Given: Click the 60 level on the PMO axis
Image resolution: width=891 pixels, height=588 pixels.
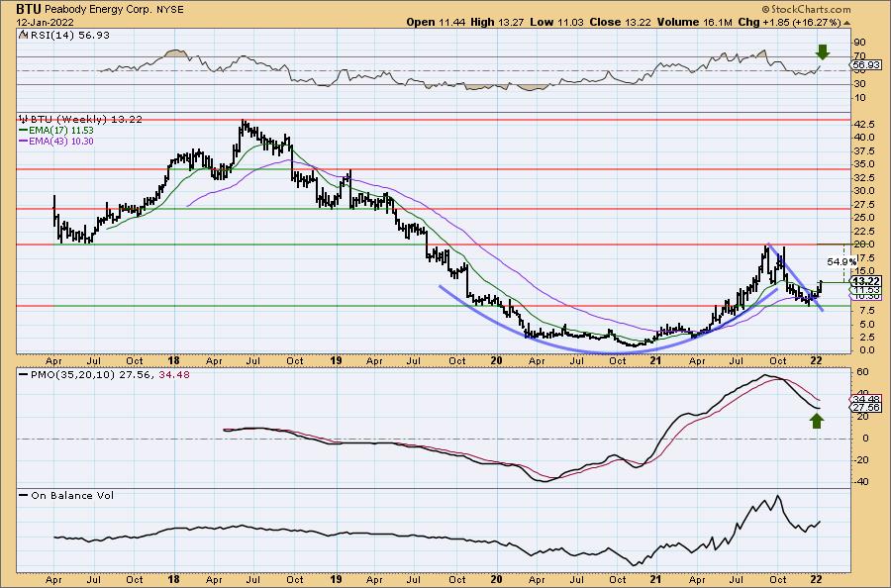Looking at the screenshot, I should (x=862, y=372).
